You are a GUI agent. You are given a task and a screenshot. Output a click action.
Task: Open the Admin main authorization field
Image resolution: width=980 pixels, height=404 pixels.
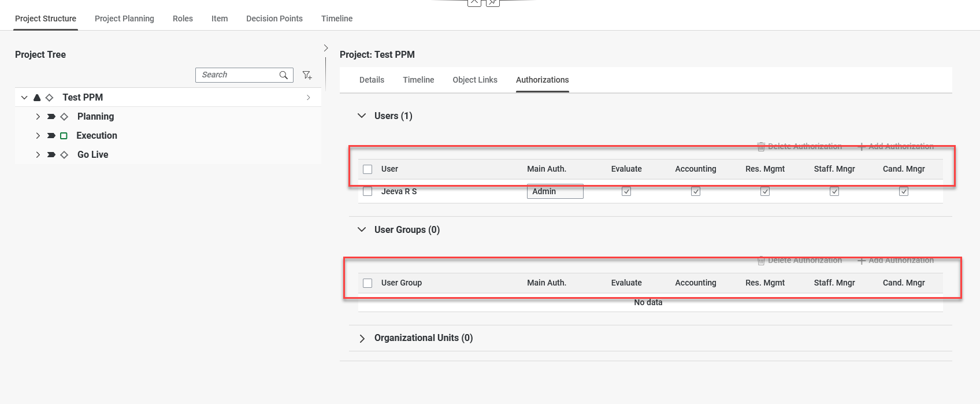point(555,191)
